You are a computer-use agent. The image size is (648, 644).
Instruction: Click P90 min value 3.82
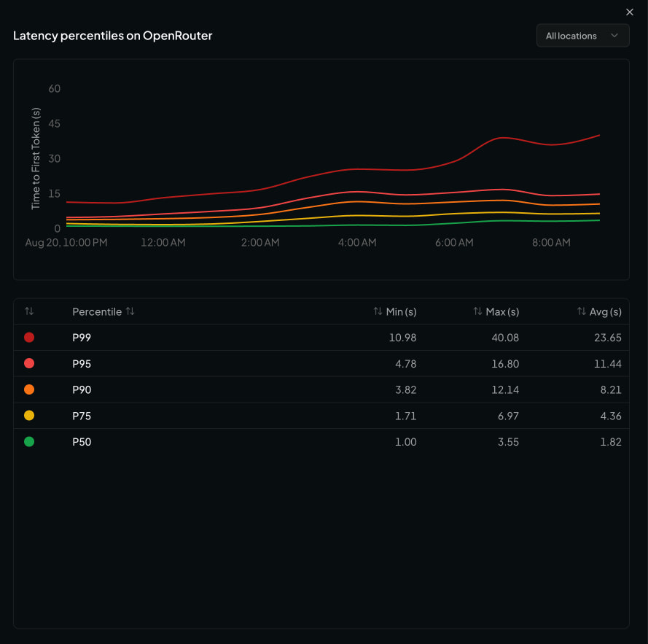tap(406, 389)
